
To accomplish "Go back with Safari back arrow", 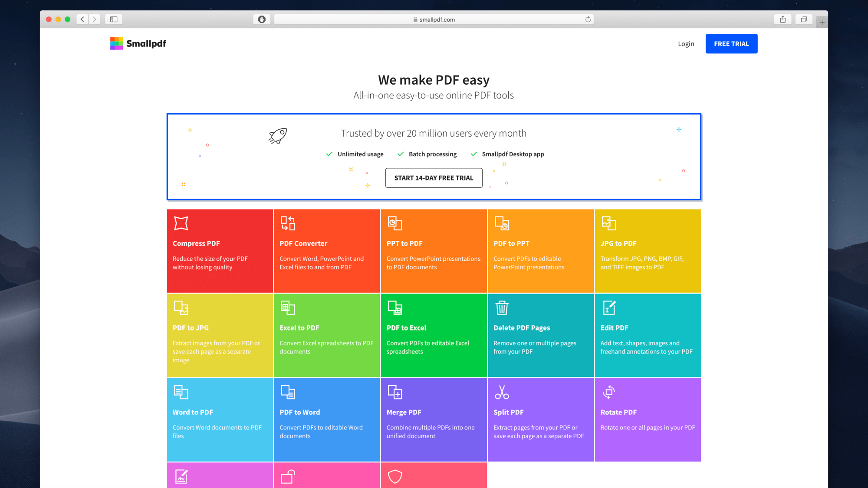I will tap(82, 20).
